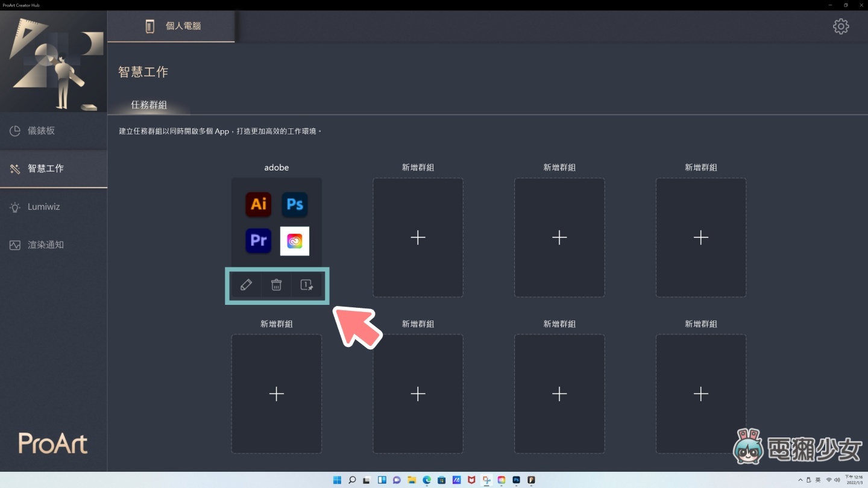
Task: Click the pin-to-desktop icon for adobe group
Action: [306, 284]
